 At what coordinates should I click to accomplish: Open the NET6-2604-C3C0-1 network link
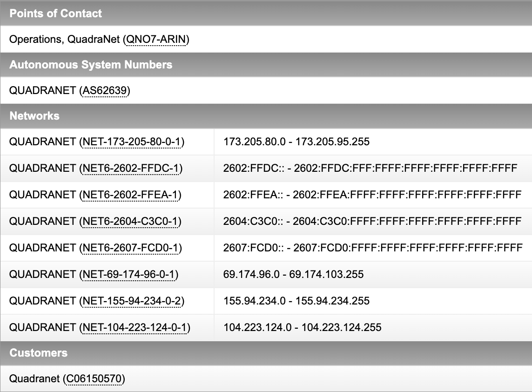point(130,221)
